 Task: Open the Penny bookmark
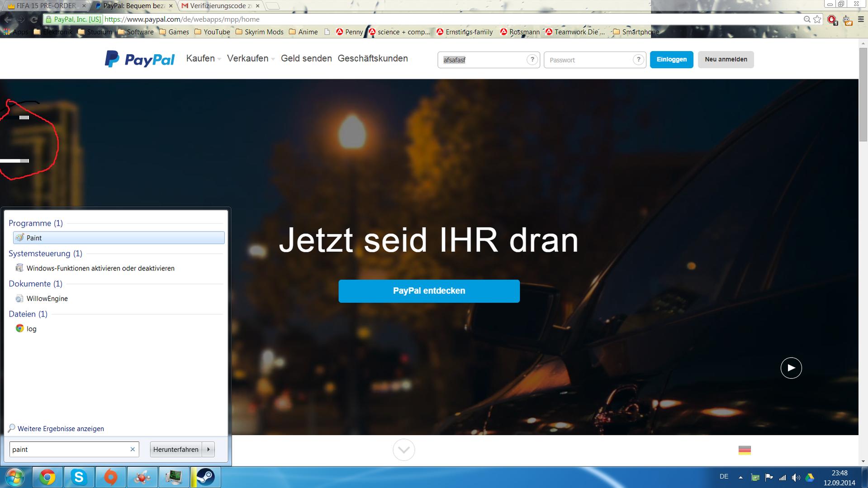pos(350,32)
